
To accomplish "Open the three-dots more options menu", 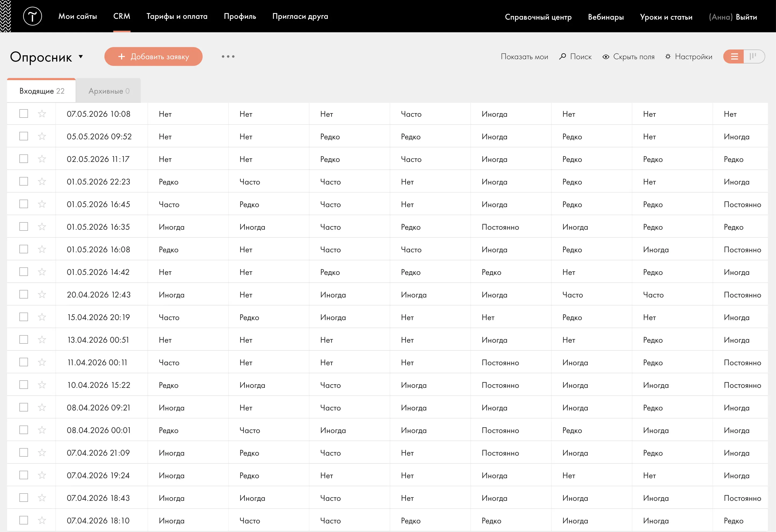I will click(x=228, y=56).
